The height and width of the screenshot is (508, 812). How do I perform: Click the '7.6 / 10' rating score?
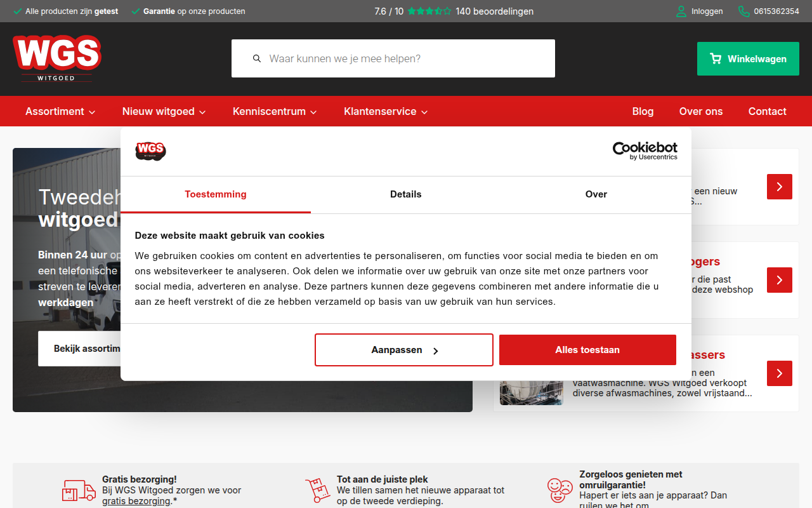[389, 11]
